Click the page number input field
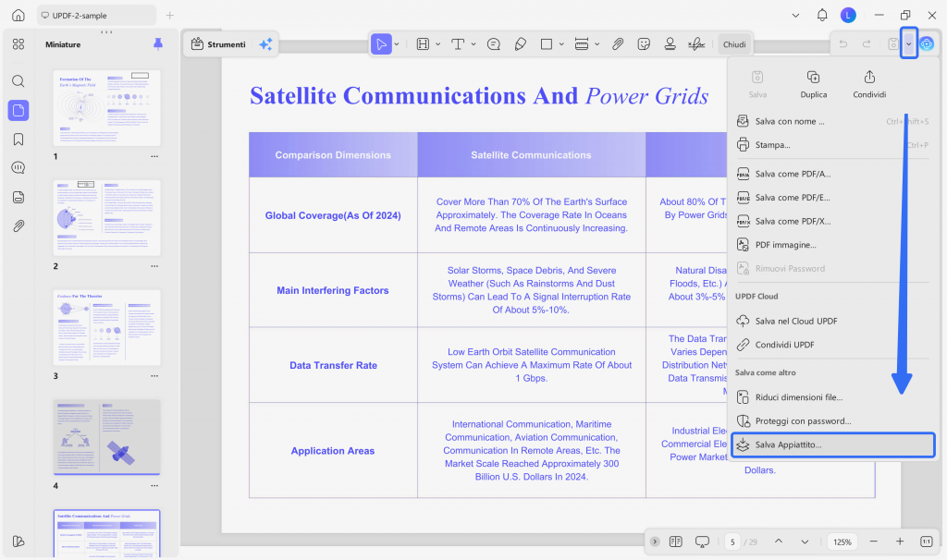Image resolution: width=947 pixels, height=560 pixels. click(732, 542)
